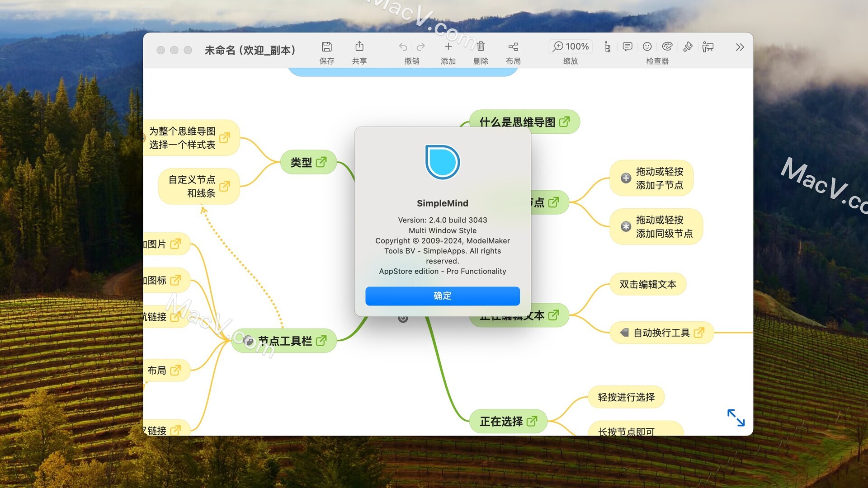Click the 保存 save toolbar icon
This screenshot has width=868, height=488.
[326, 47]
